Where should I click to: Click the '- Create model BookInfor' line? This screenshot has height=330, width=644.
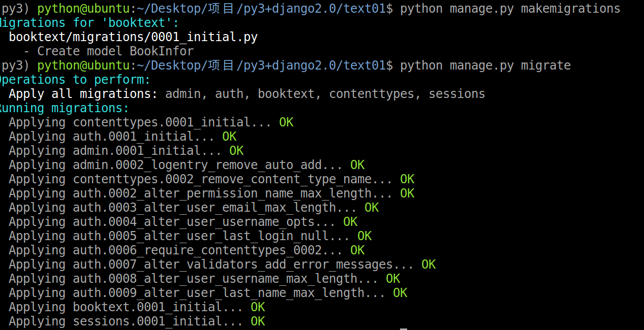click(x=109, y=51)
